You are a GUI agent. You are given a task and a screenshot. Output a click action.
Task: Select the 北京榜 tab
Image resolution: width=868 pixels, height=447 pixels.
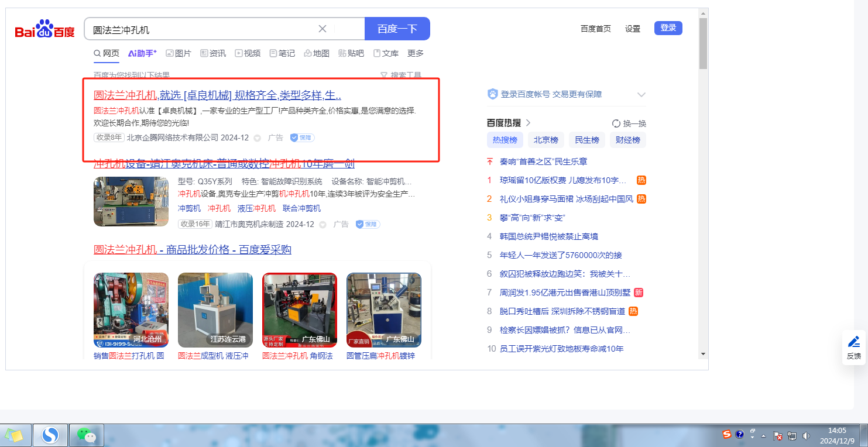(546, 140)
